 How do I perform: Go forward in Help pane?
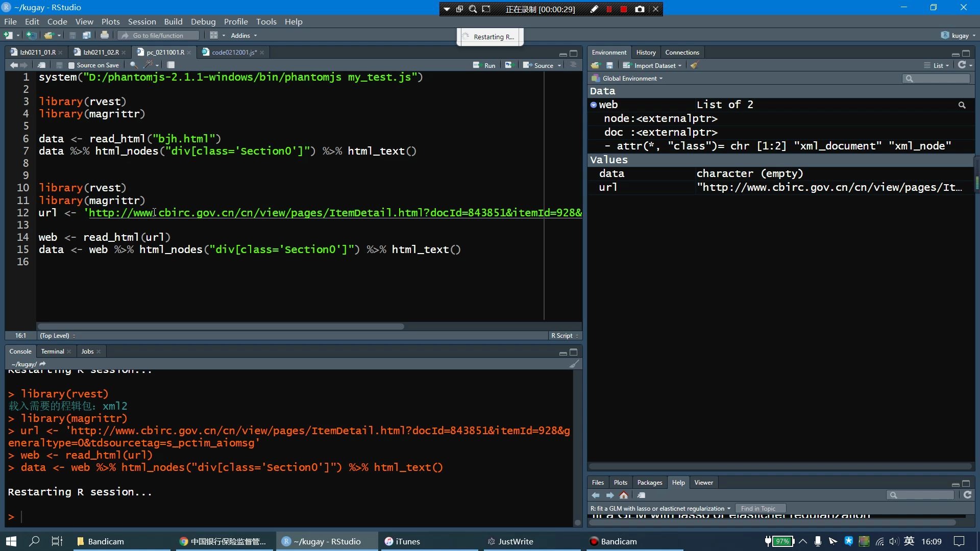(x=610, y=495)
